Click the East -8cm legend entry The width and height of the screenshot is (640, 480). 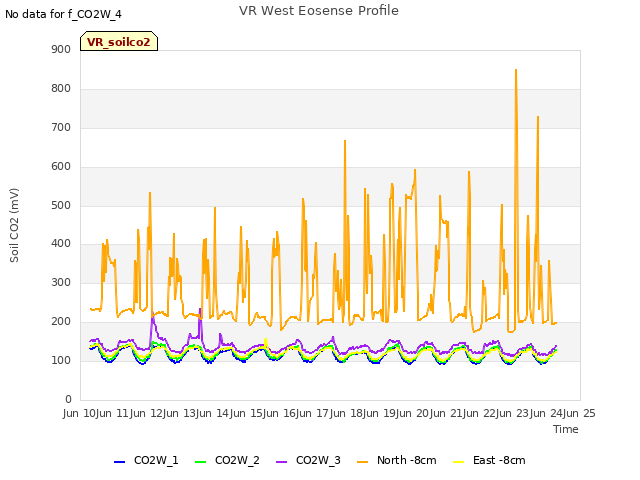[x=489, y=460]
